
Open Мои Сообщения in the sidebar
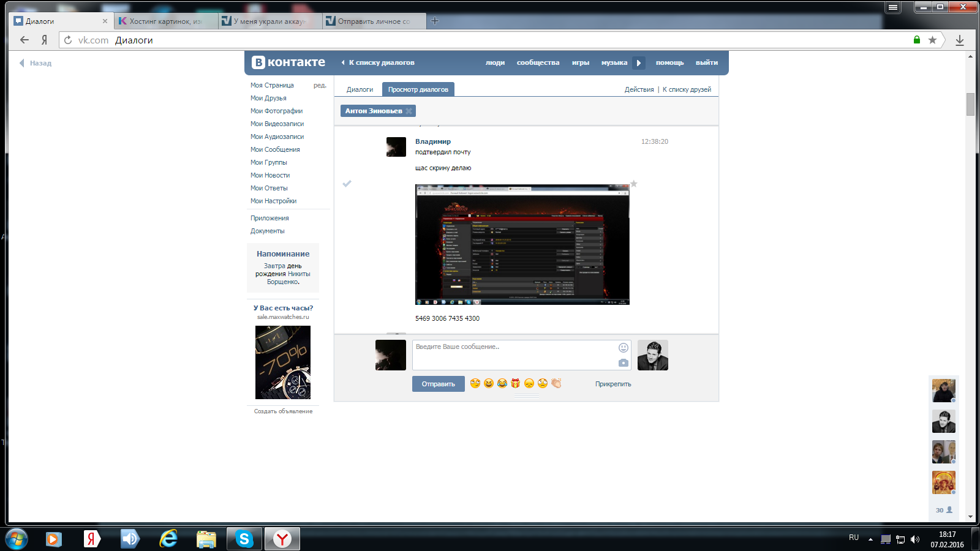(275, 149)
